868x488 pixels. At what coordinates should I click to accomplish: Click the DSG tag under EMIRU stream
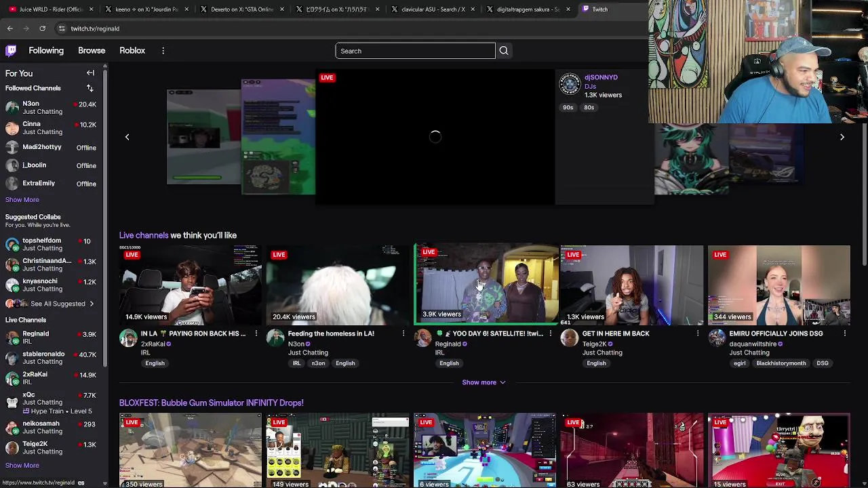[823, 363]
